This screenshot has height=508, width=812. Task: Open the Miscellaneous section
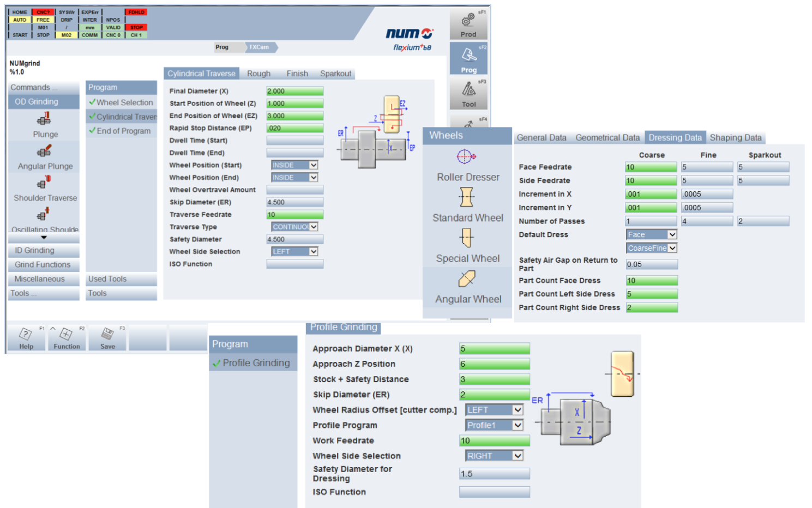[44, 279]
